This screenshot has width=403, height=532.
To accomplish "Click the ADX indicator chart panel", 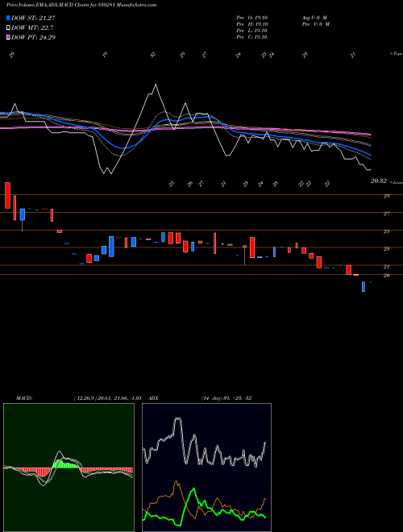I will pyautogui.click(x=206, y=468).
